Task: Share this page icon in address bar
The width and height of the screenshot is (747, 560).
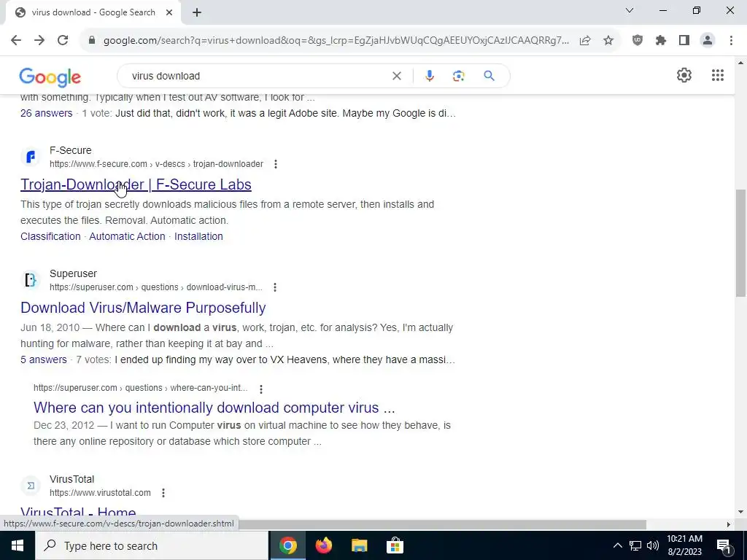Action: point(585,41)
